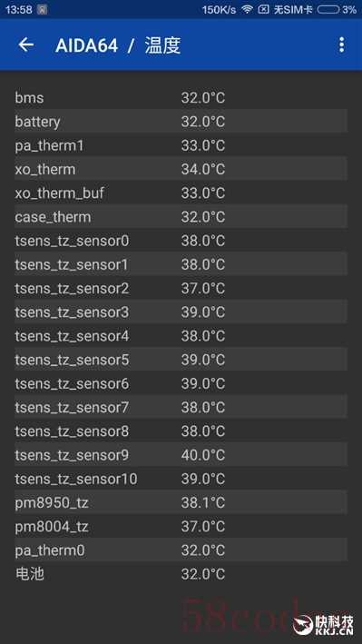
Task: Tap the Wi-Fi status icon
Action: tap(247, 9)
